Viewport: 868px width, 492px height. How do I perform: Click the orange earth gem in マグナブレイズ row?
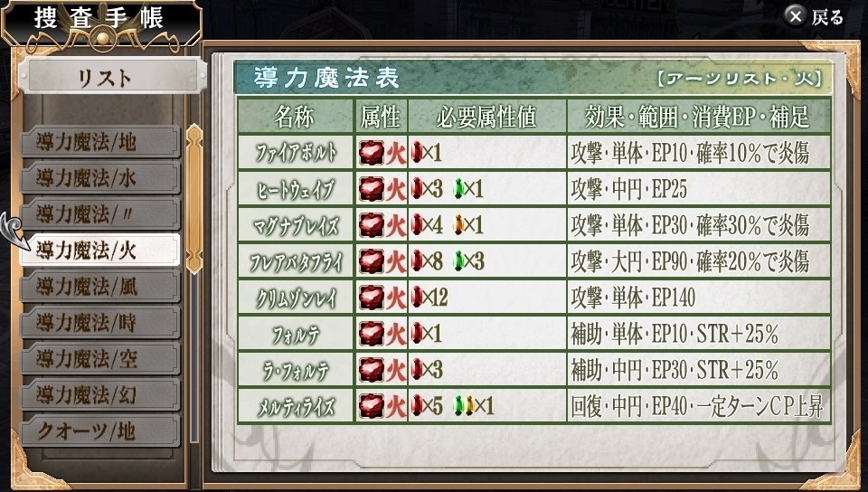[x=458, y=225]
